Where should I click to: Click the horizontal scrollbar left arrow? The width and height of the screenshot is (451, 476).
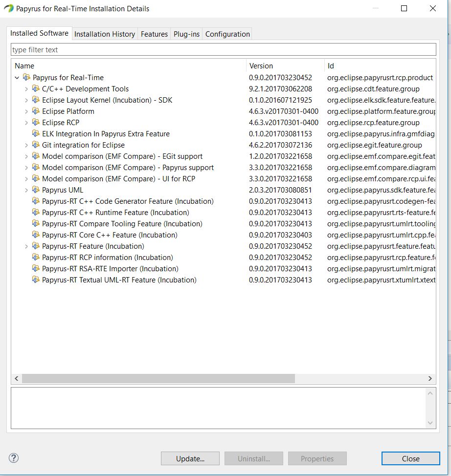[17, 378]
